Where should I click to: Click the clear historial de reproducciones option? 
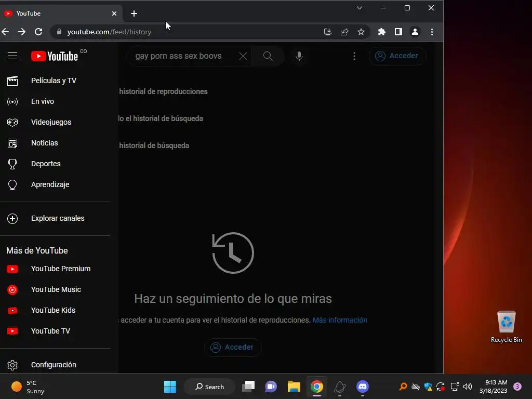pos(163,91)
